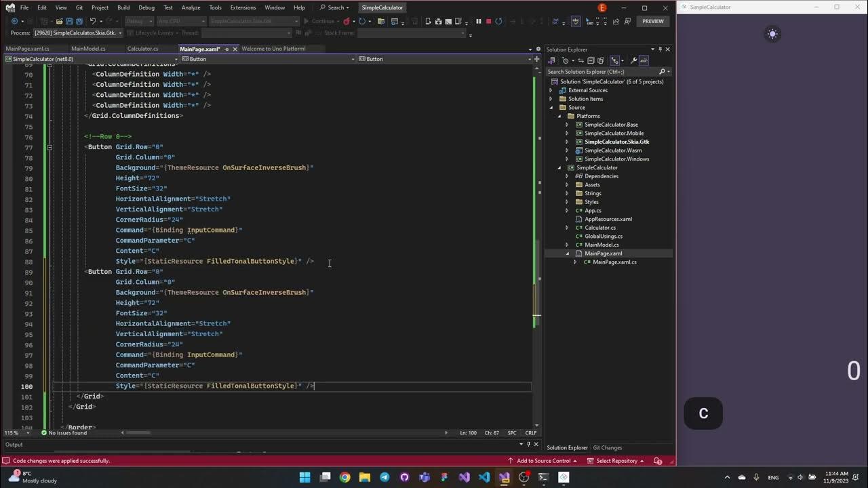The image size is (868, 488).
Task: Collapse the Platforms folder
Action: click(x=559, y=116)
